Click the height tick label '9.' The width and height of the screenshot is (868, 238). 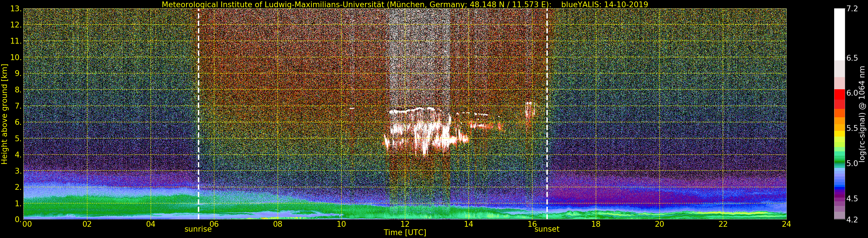point(18,73)
